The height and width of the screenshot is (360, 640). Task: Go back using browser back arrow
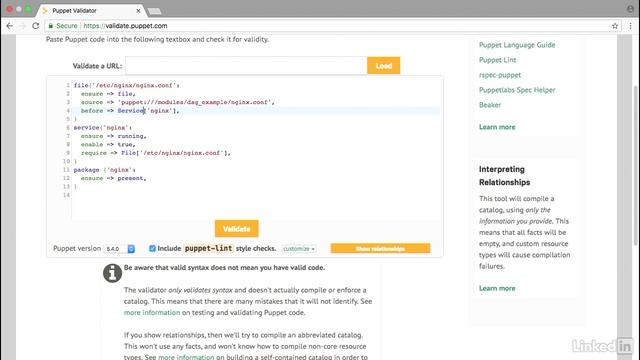coord(10,26)
